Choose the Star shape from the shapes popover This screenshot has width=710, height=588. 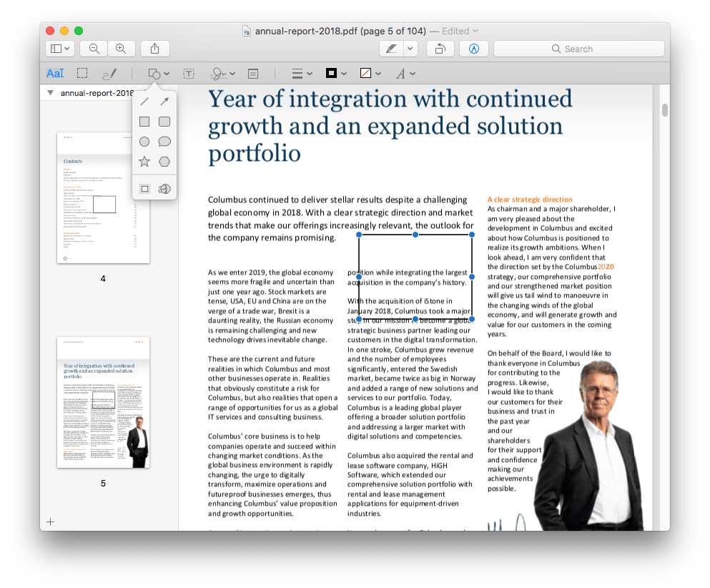(x=144, y=161)
